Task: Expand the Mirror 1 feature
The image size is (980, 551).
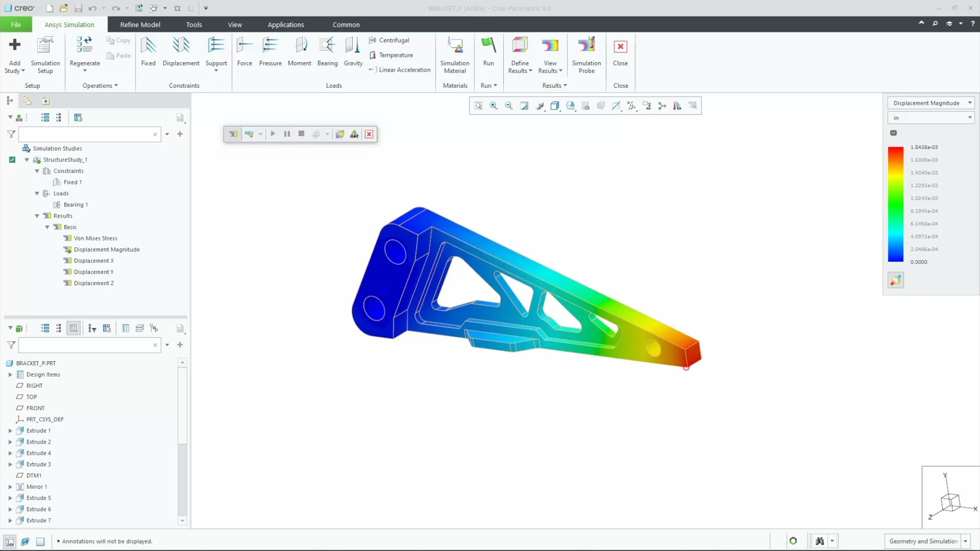Action: pos(10,487)
